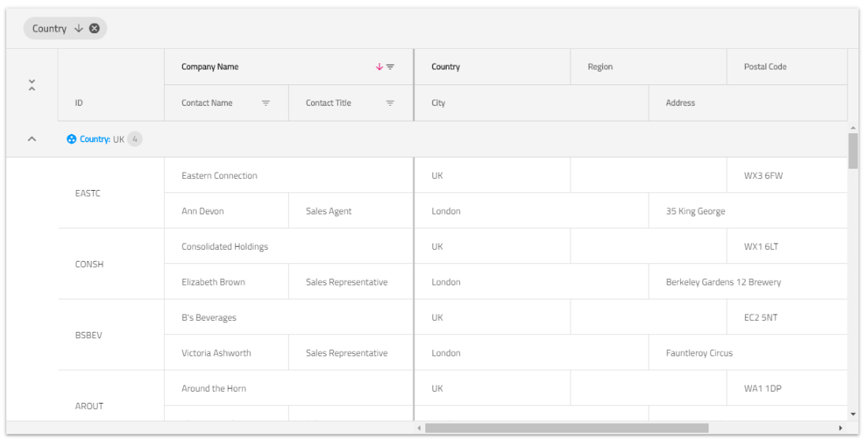Toggle sort direction arrow on Country chip
The height and width of the screenshot is (443, 868).
(x=79, y=28)
